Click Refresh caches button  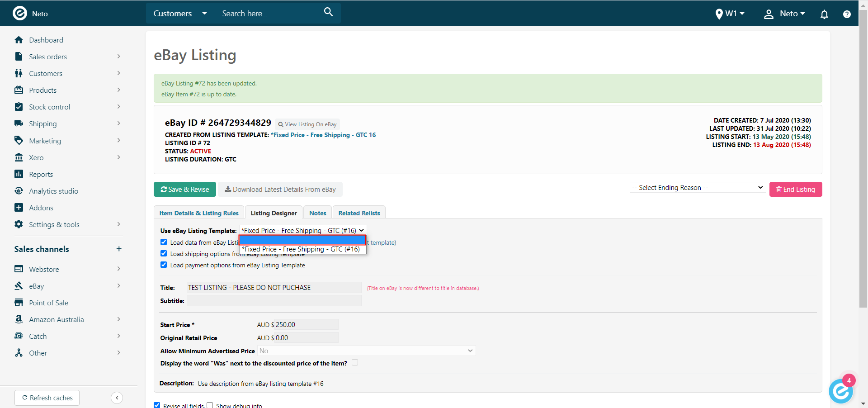coord(47,398)
